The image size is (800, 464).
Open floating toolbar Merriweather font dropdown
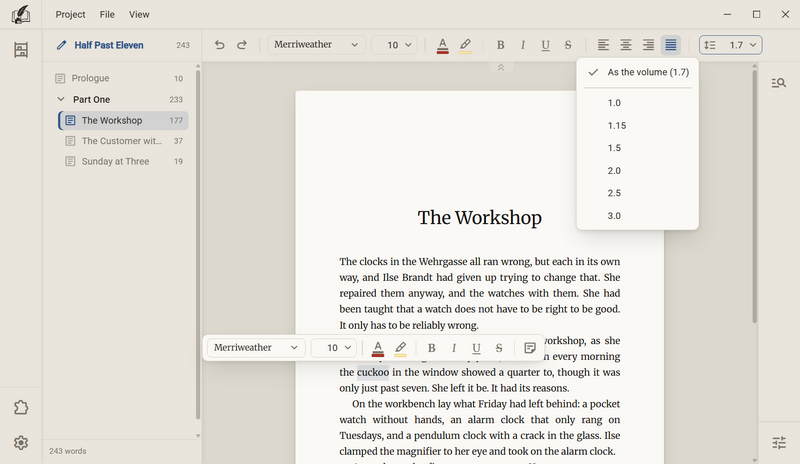(x=256, y=348)
